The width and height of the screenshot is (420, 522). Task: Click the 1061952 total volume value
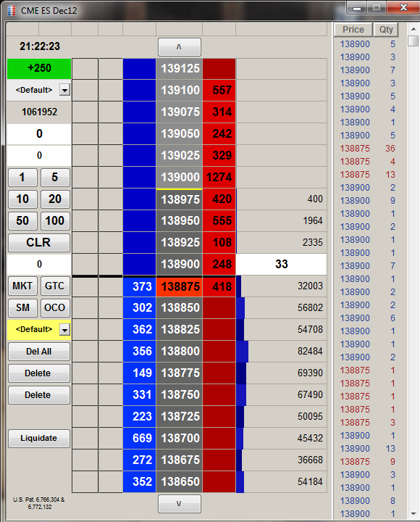[x=39, y=112]
